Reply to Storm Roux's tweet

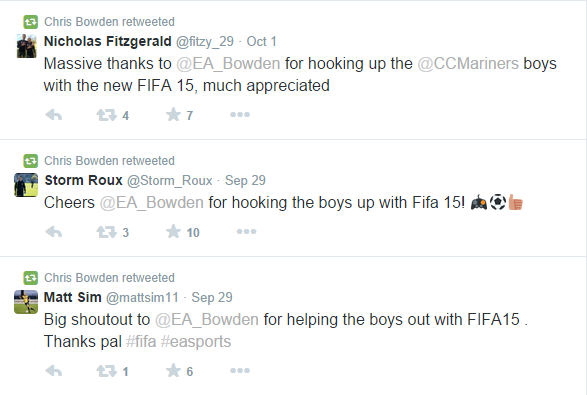point(54,232)
